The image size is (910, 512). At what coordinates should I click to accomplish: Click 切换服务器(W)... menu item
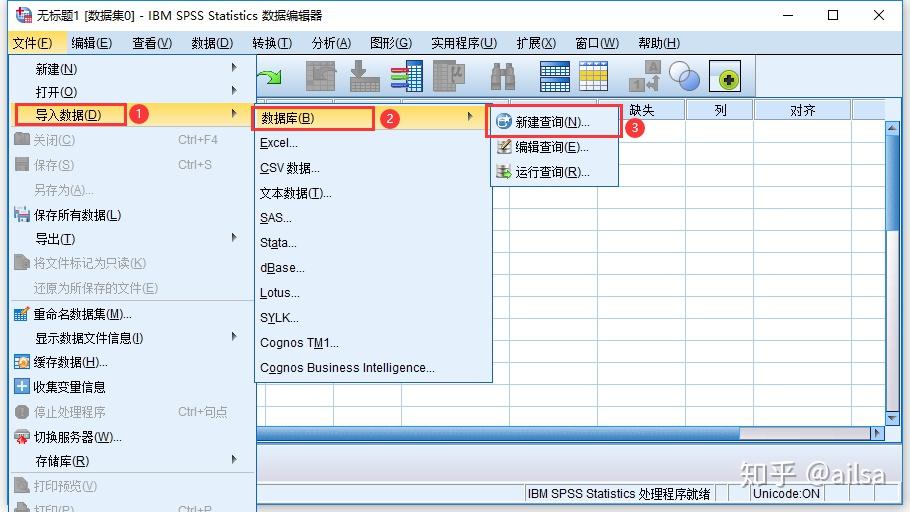132,437
